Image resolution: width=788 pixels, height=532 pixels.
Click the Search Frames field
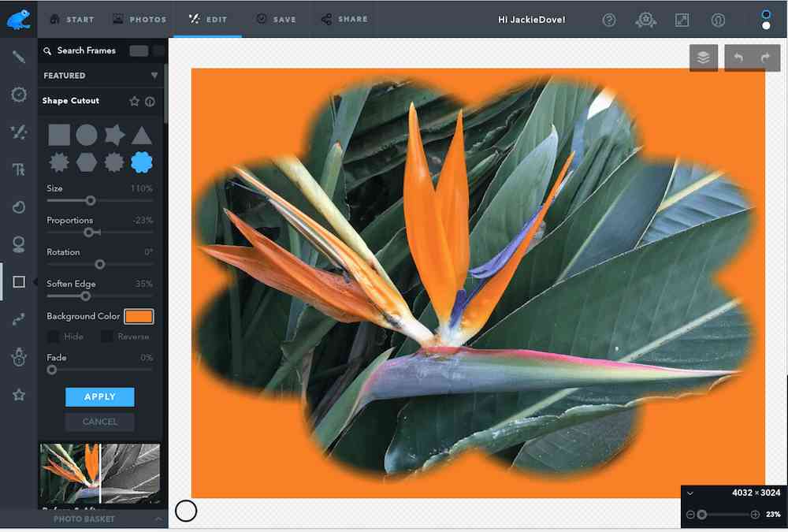pyautogui.click(x=86, y=50)
